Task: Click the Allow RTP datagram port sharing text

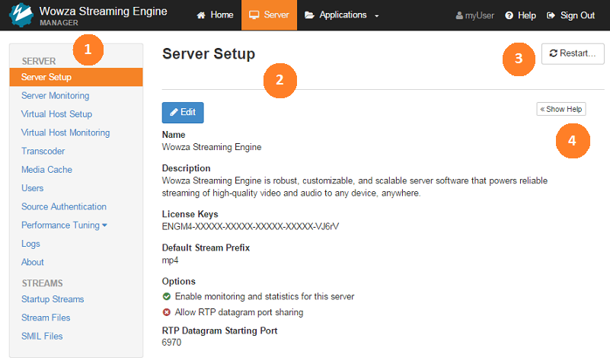Action: pyautogui.click(x=239, y=312)
